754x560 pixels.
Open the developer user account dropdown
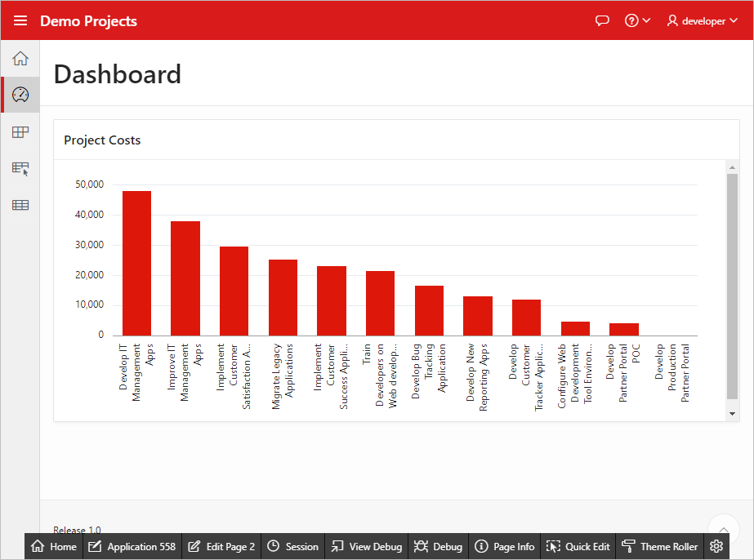[x=701, y=20]
